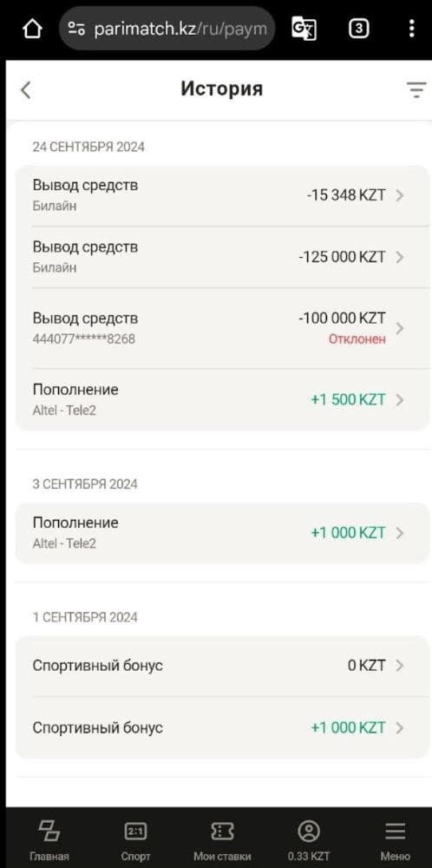This screenshot has width=432, height=868.
Task: Tap the browser home icon
Action: [32, 30]
